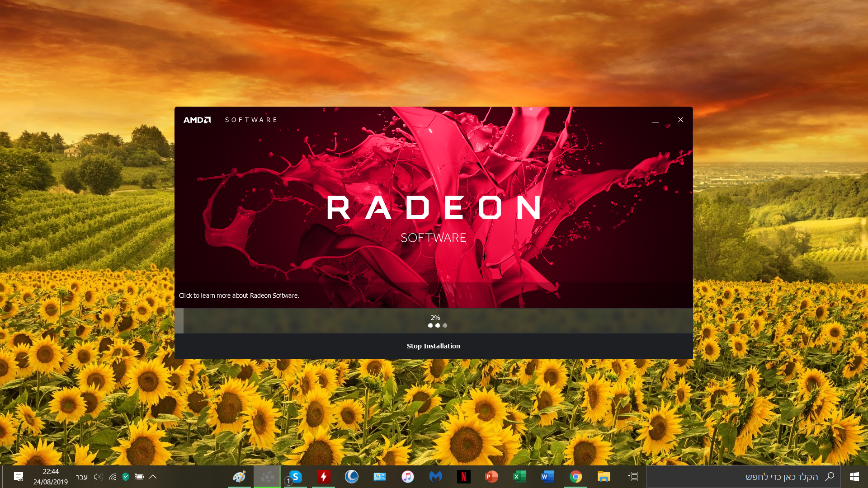Open iTunes from the taskbar
Screen dimensions: 868x488
coord(407,477)
